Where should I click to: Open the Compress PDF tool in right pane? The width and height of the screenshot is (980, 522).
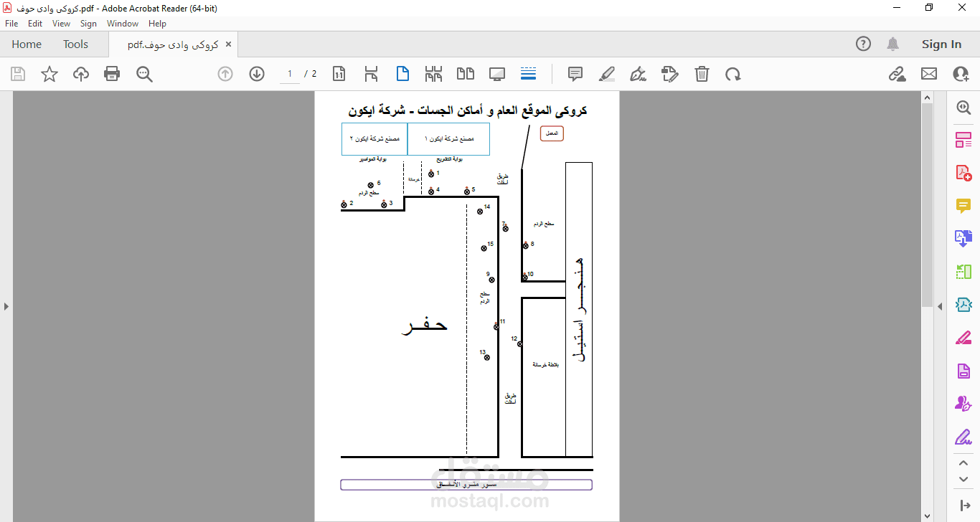click(963, 305)
